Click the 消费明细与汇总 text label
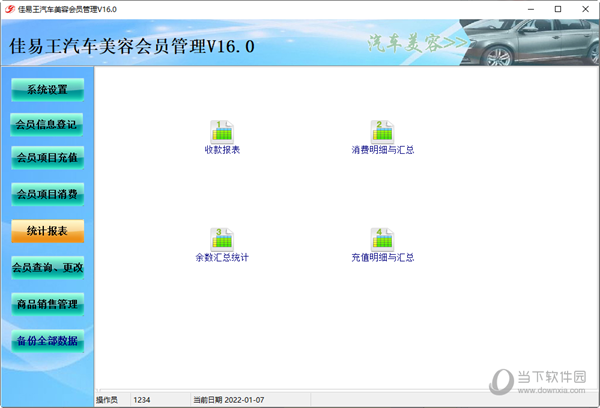Image resolution: width=600 pixels, height=408 pixels. [383, 150]
